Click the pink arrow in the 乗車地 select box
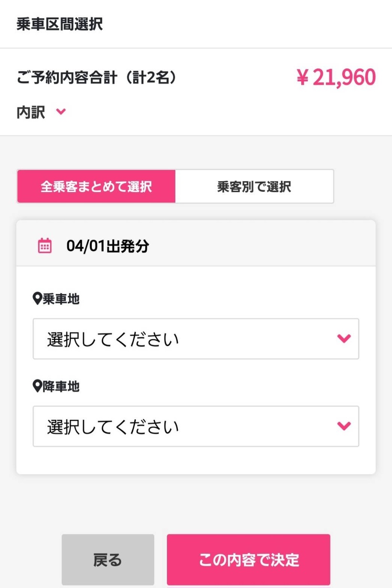This screenshot has width=392, height=588. click(344, 338)
